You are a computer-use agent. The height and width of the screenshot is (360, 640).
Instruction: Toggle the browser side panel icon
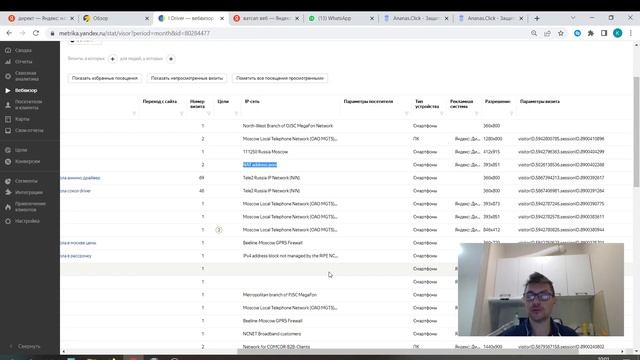tap(604, 33)
